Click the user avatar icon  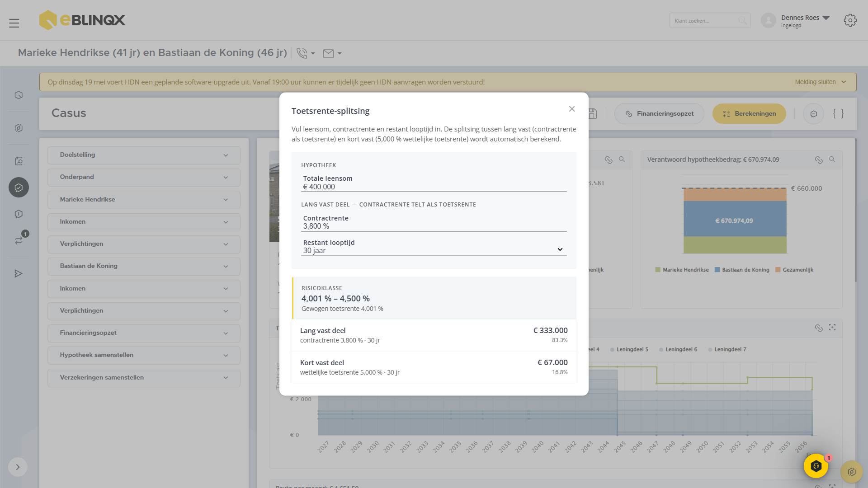[768, 20]
